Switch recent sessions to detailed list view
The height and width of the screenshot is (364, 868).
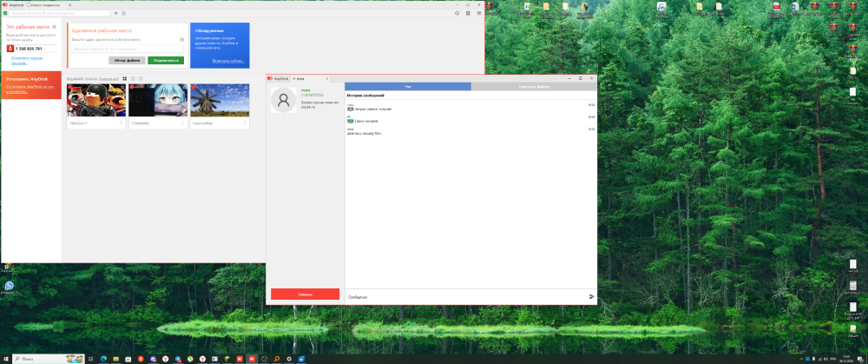coord(141,79)
